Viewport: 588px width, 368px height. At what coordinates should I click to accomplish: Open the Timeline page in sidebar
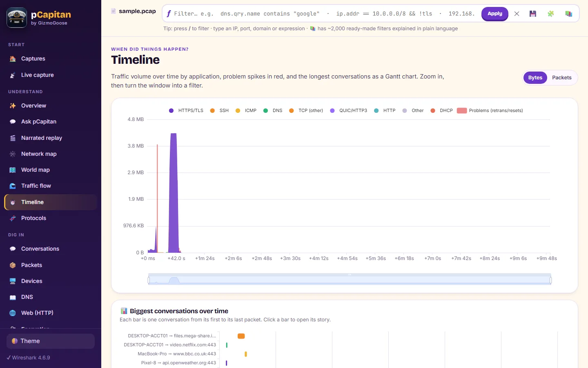[x=51, y=202]
